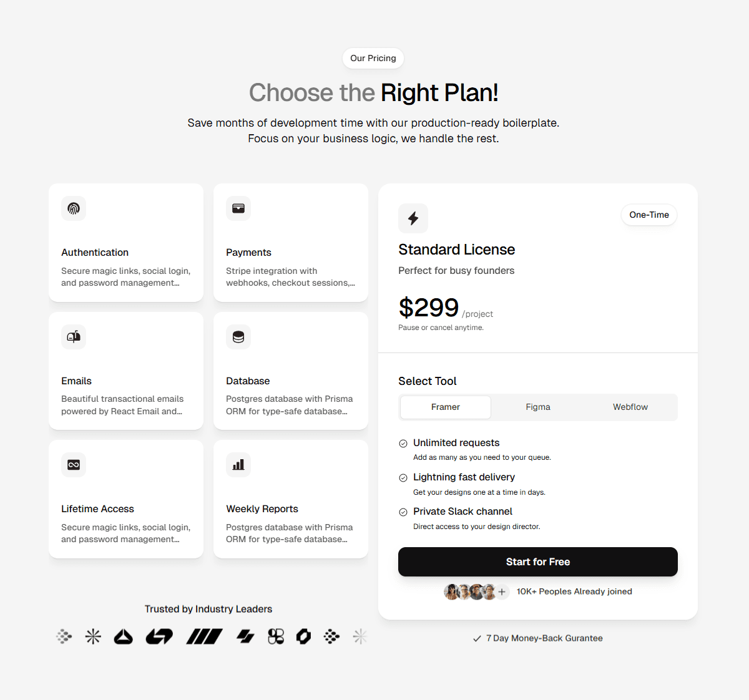Select the Framer tool option

click(445, 407)
